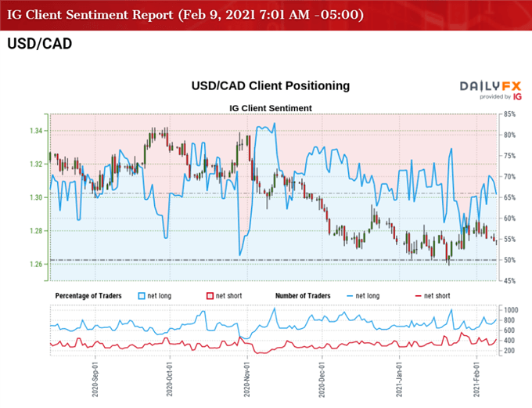Screen dimensions: 532x408
Task: Click the 75% sentiment axis label
Action: click(x=509, y=156)
